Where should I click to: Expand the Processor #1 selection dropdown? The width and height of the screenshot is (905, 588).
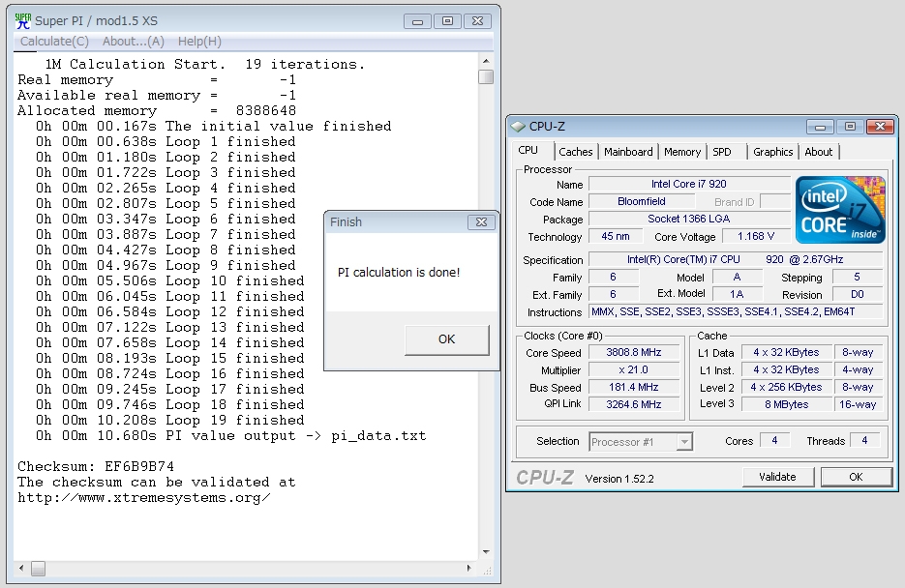pos(684,442)
